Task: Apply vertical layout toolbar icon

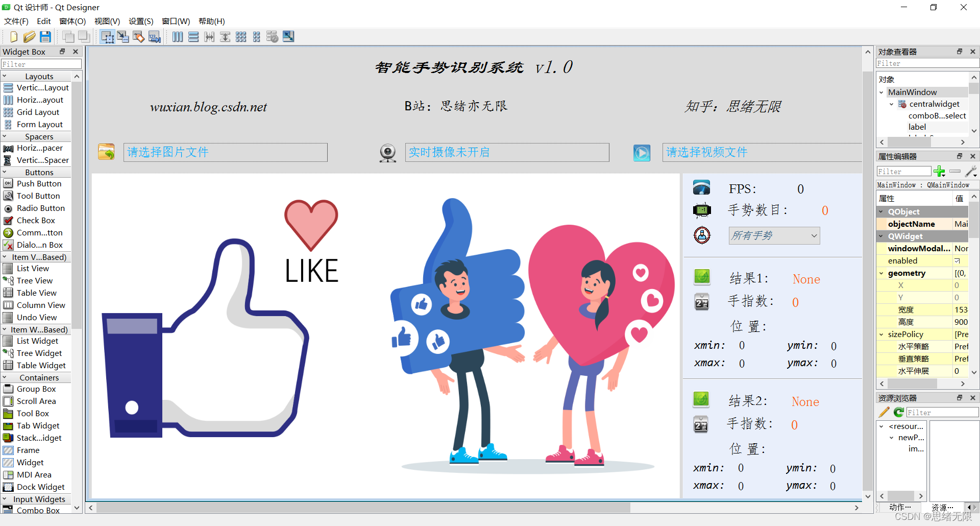Action: [193, 37]
